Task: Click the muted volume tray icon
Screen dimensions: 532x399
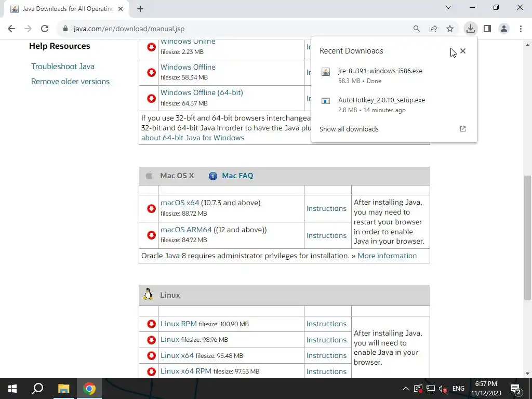Action: click(443, 389)
